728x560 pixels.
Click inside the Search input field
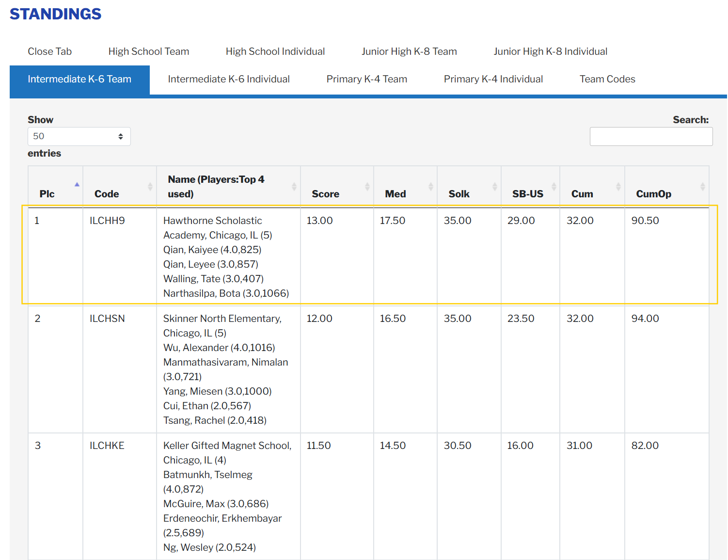pos(650,137)
